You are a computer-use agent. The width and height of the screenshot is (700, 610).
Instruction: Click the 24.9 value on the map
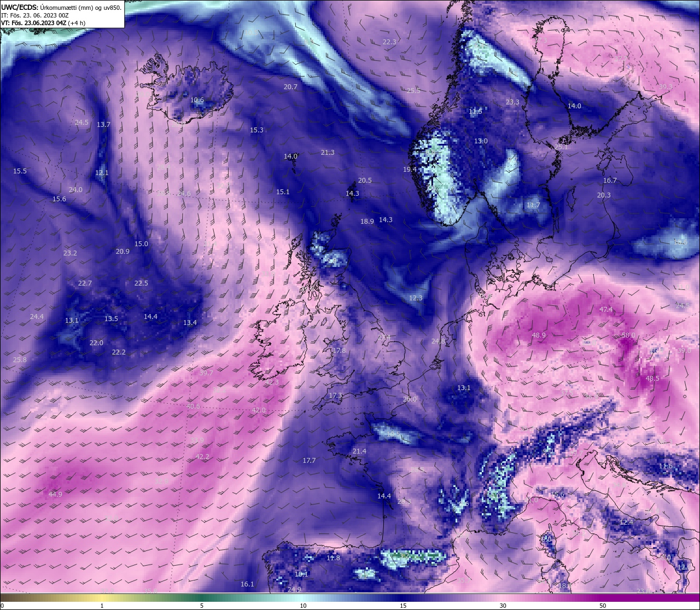(294, 590)
